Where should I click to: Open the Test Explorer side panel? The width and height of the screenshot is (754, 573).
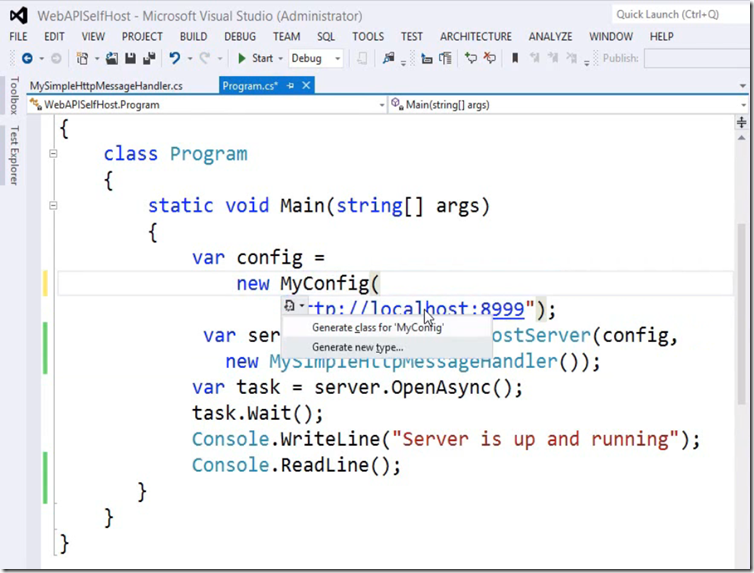pyautogui.click(x=14, y=155)
